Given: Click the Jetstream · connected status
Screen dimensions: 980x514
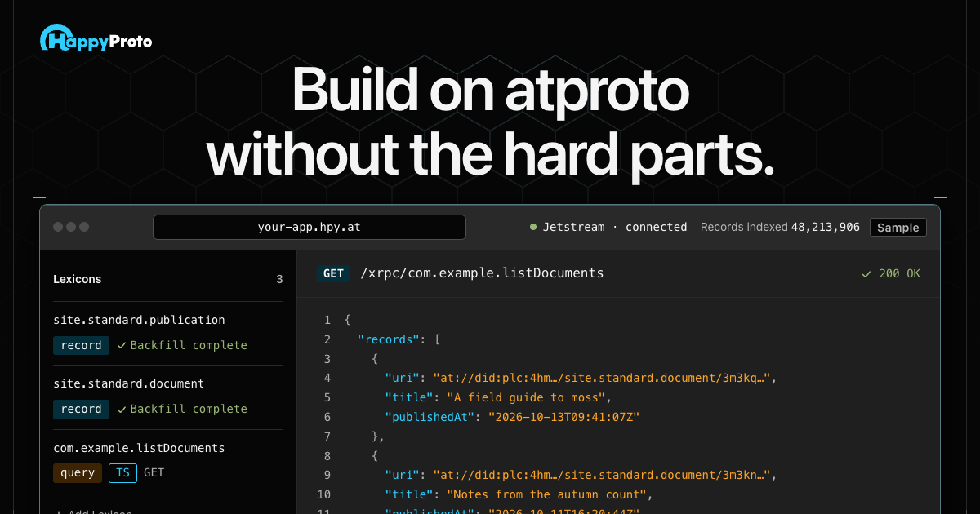Looking at the screenshot, I should (x=608, y=228).
